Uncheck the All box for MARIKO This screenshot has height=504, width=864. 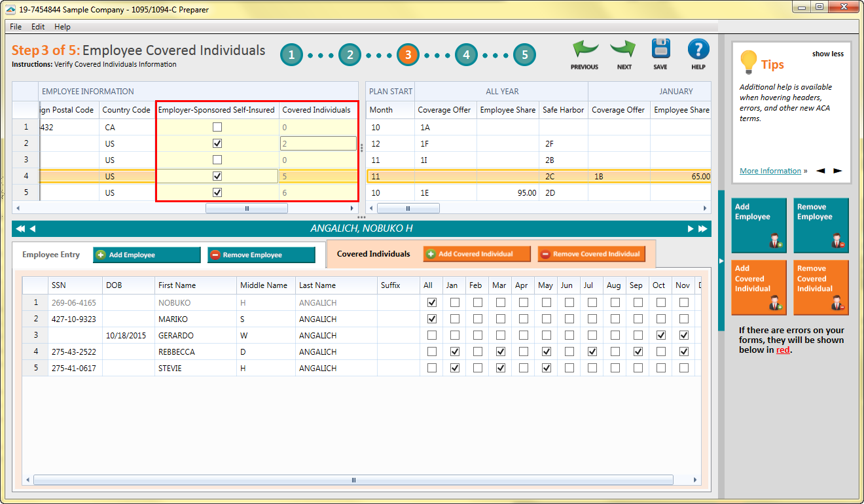pos(431,319)
